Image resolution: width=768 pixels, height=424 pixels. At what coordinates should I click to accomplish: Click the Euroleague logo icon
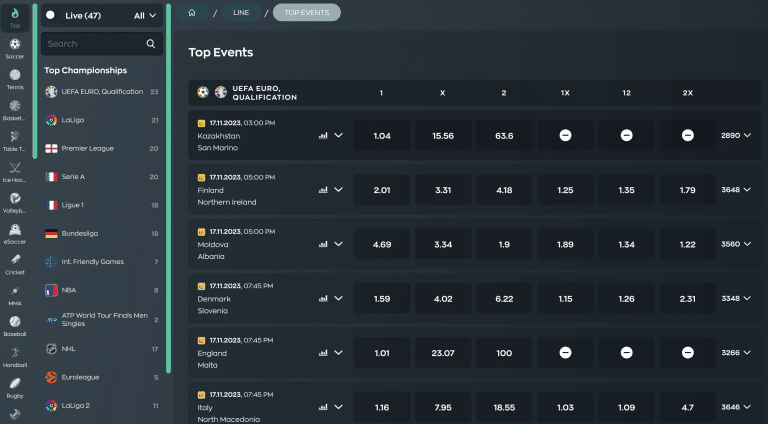point(51,377)
